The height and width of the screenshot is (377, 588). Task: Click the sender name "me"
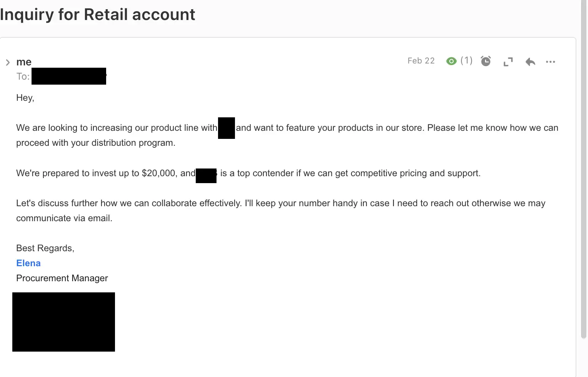coord(24,62)
